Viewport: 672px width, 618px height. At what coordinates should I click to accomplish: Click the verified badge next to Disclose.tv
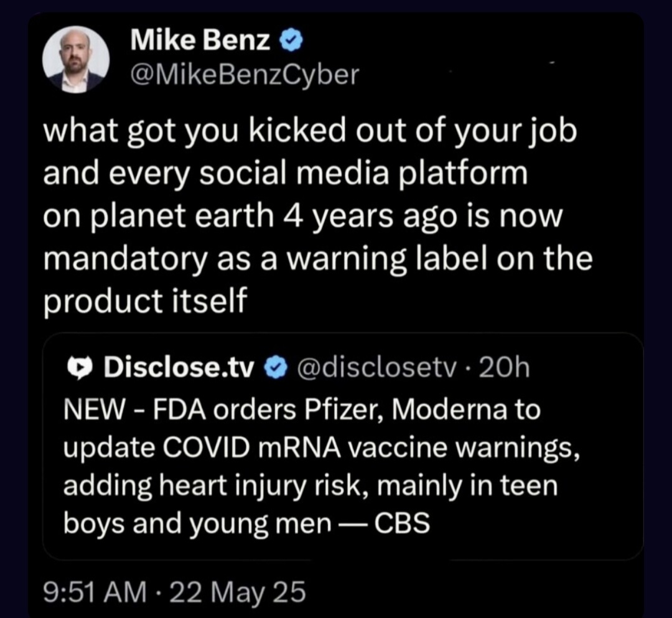[273, 369]
